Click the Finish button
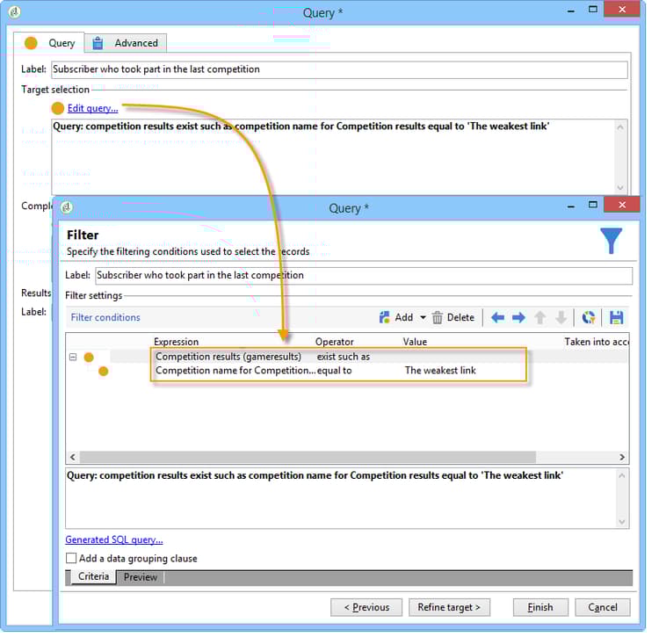 pyautogui.click(x=540, y=607)
